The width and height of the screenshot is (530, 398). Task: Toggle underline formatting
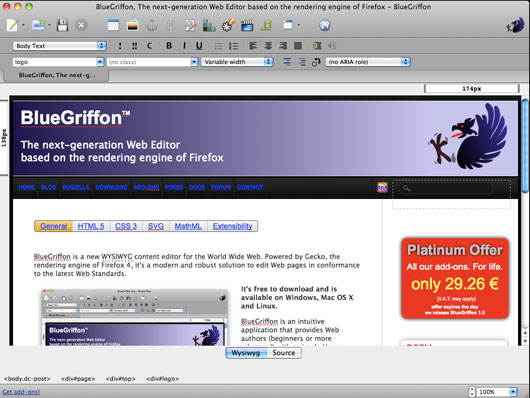199,46
